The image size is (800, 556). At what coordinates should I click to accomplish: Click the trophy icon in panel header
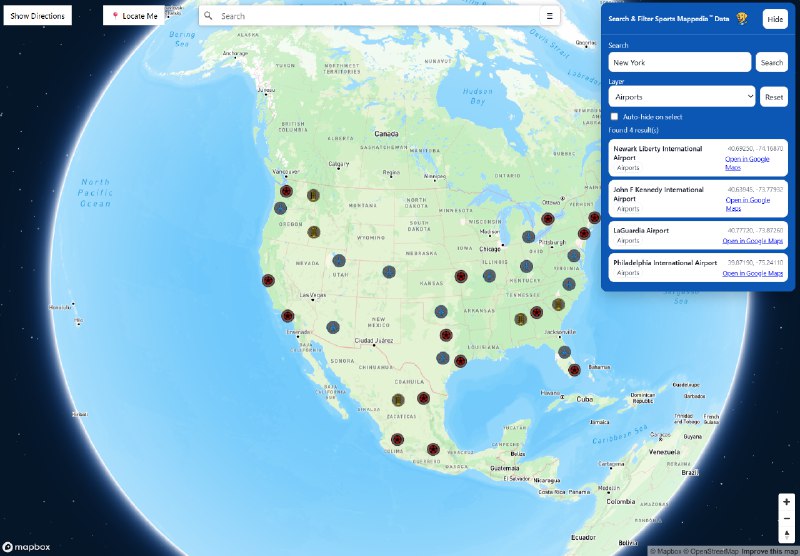coord(742,19)
